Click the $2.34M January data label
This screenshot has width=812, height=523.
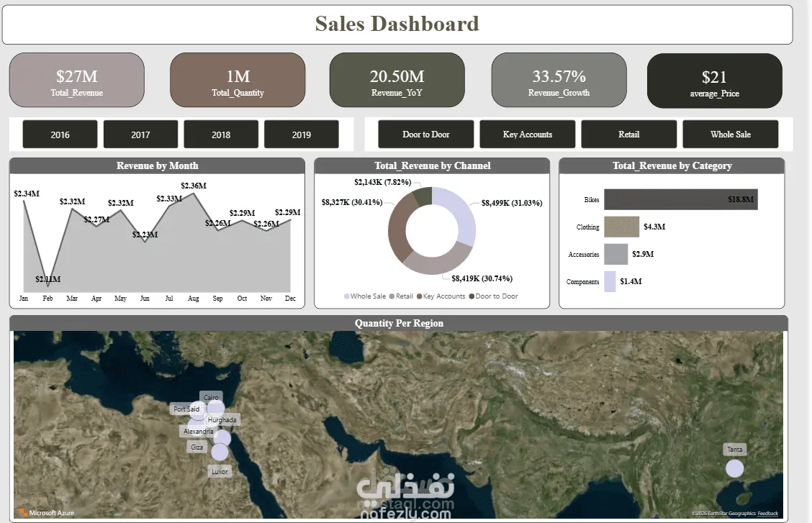pos(27,194)
